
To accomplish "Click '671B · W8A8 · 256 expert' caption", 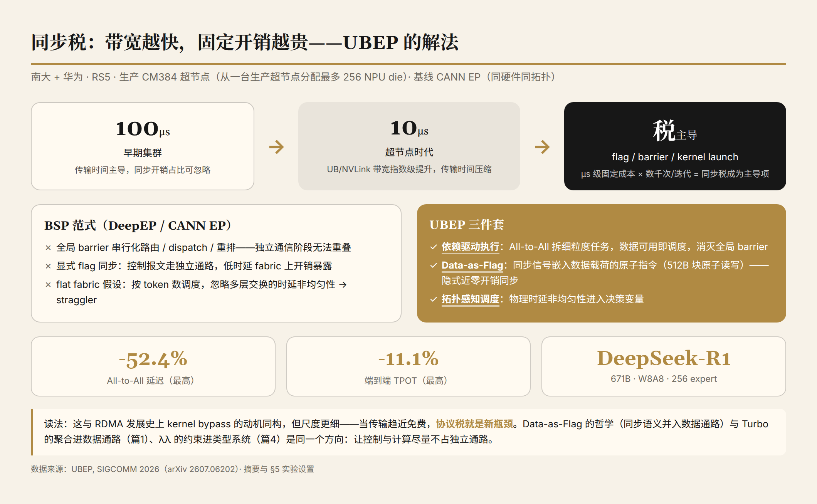I will click(664, 379).
